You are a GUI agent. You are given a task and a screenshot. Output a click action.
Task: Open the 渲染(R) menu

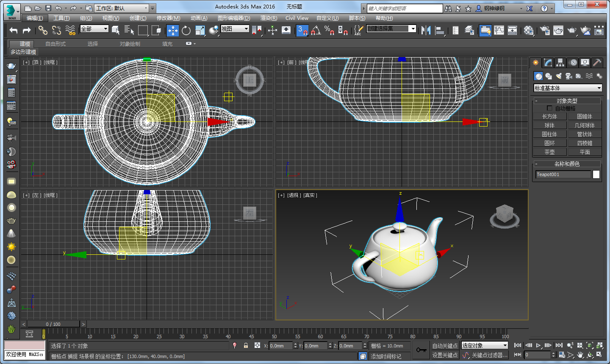click(x=269, y=18)
